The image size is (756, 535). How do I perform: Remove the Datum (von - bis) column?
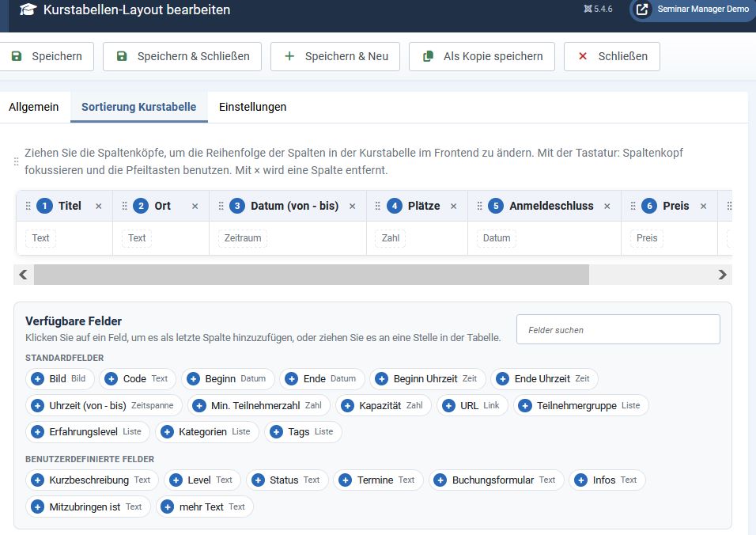click(353, 207)
